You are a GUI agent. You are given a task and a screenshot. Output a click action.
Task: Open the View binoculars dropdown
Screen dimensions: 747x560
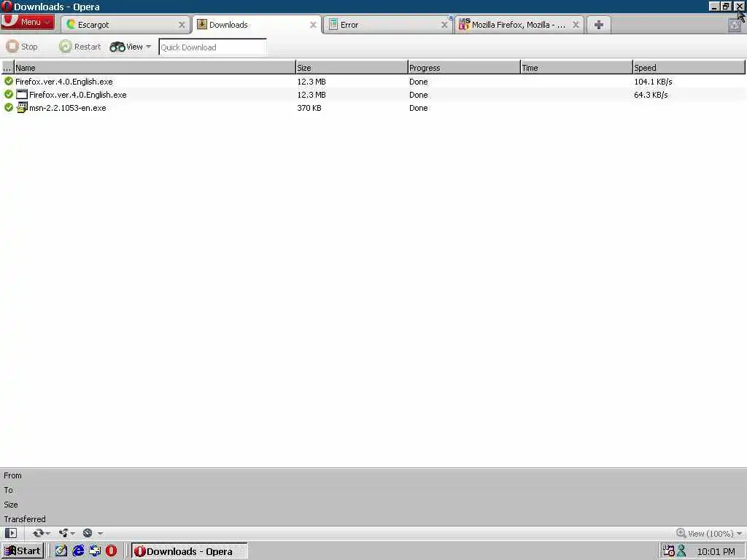click(131, 47)
